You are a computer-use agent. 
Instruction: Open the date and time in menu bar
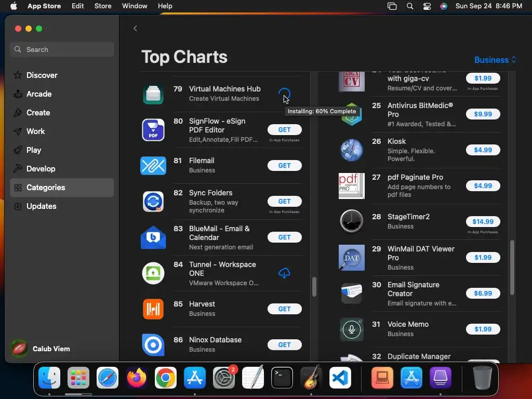[x=488, y=6]
